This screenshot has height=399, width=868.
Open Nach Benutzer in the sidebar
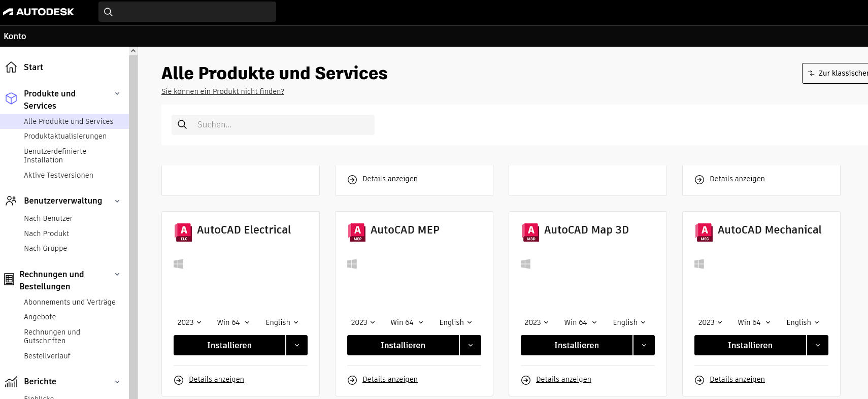[48, 218]
